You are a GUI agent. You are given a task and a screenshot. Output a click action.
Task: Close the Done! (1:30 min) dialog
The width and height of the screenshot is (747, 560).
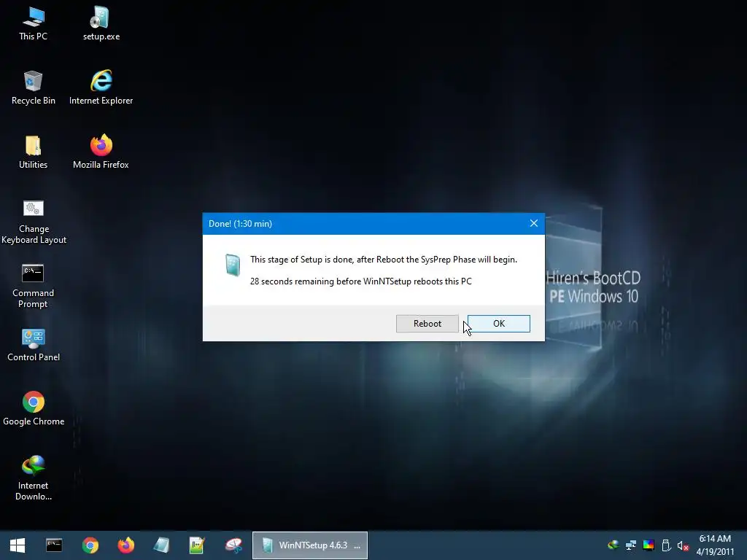click(x=533, y=223)
